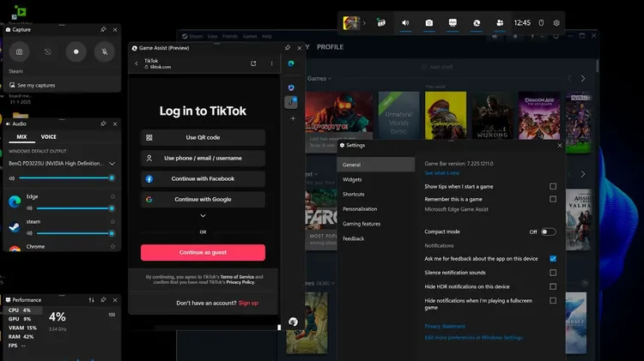Take a screenshot in the Capture widget
This screenshot has height=361, width=644.
[x=19, y=51]
